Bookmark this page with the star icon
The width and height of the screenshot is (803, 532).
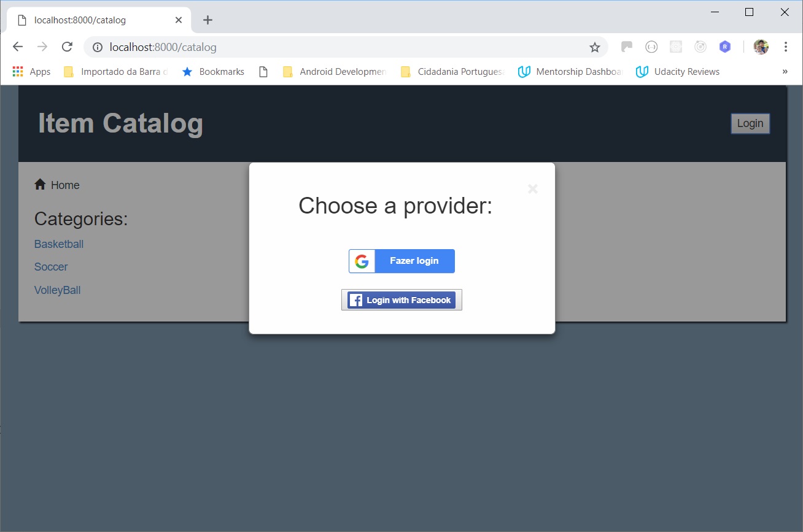pos(594,47)
